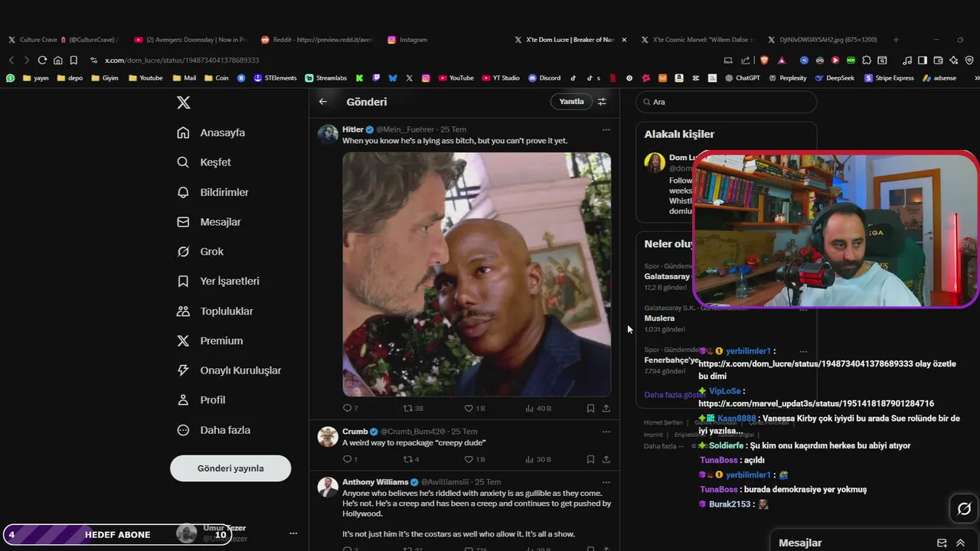The height and width of the screenshot is (551, 980).
Task: Open the share page icon in address bar
Action: pyautogui.click(x=746, y=60)
